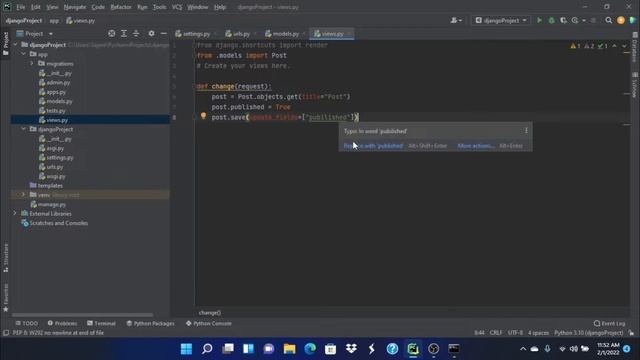Hide the Project tool window
640x360 pixels.
[x=163, y=33]
